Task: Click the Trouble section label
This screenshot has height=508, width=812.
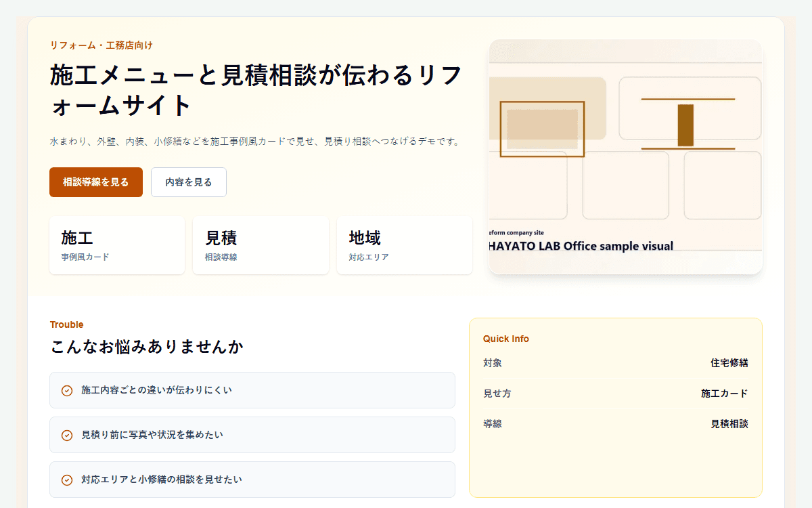Action: click(x=67, y=324)
